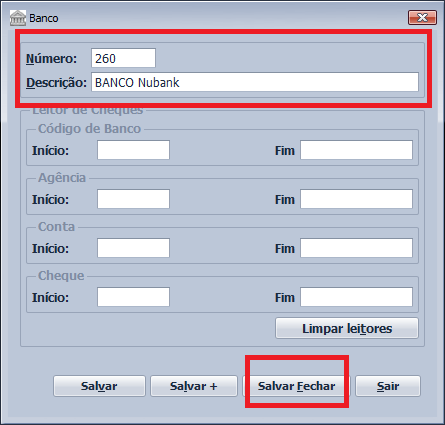Click the Número label
This screenshot has height=425, width=445.
tap(51, 59)
